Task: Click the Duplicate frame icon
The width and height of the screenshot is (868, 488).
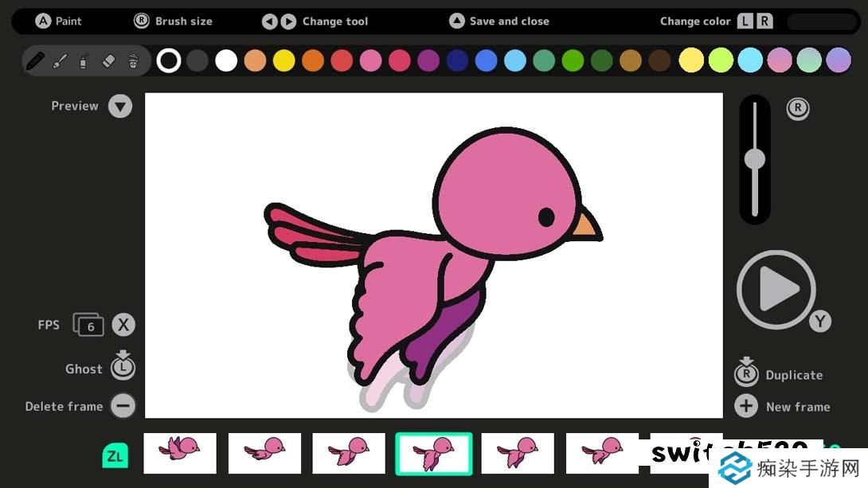Action: (x=745, y=372)
